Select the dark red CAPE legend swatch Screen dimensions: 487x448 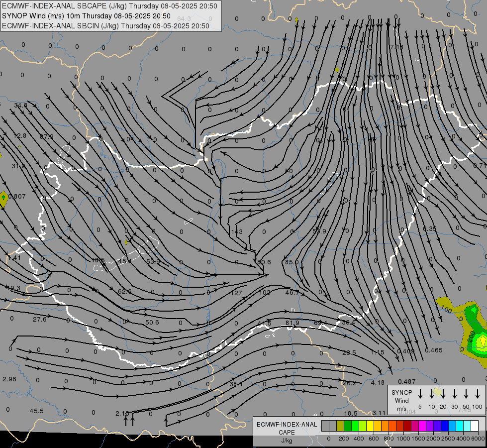click(x=407, y=426)
